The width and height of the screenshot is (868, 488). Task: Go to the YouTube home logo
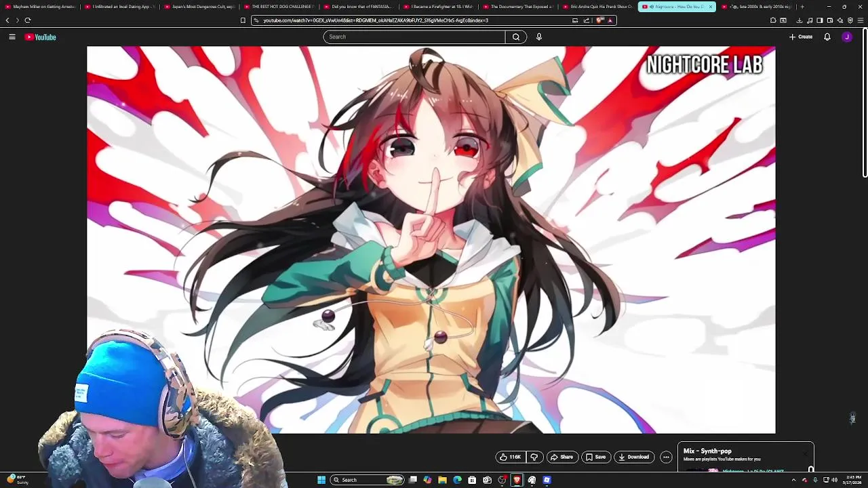click(41, 37)
